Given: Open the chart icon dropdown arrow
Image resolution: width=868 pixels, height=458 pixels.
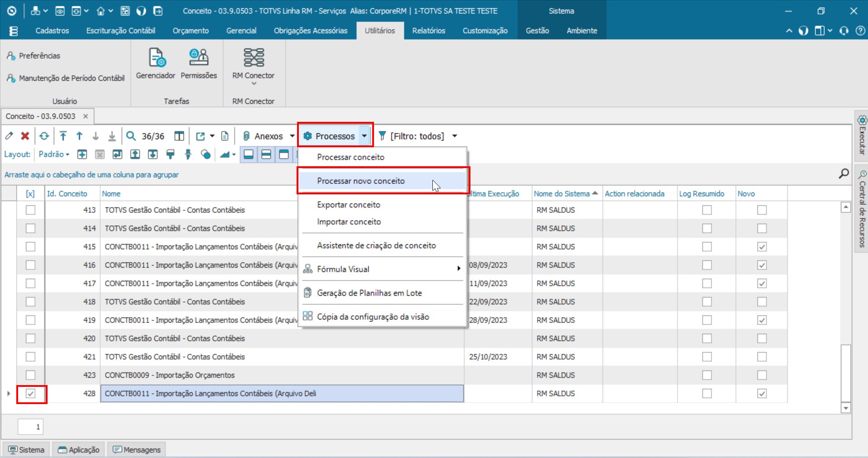Looking at the screenshot, I should (x=234, y=154).
